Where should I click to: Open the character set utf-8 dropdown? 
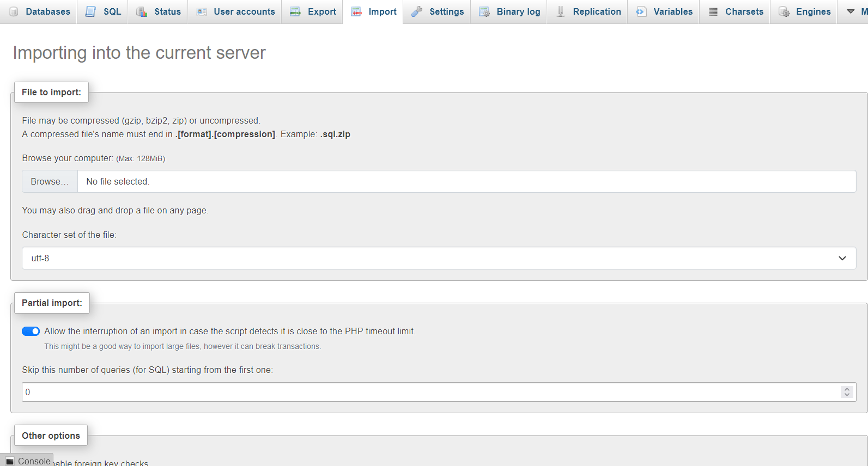[x=439, y=258]
